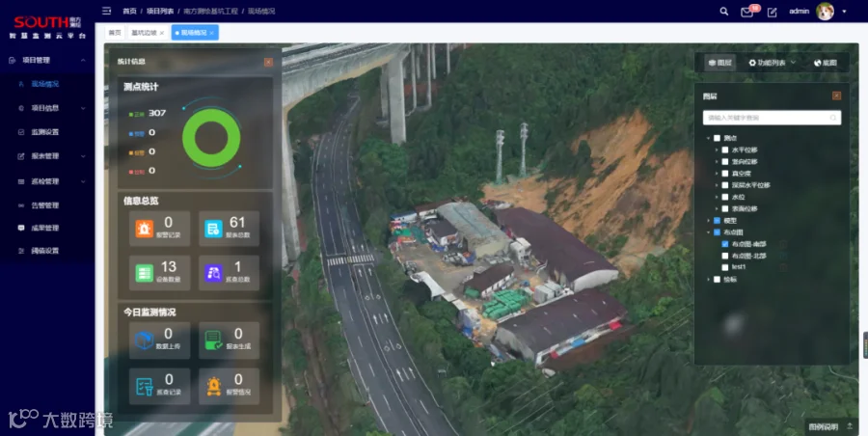Focus the layer keyword search field
868x436 pixels.
click(772, 118)
